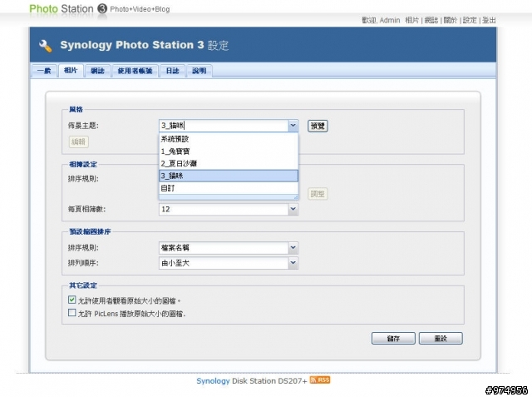Screen dimensions: 532x397
Task: Expand the 每頁相簿數 dropdown showing 12
Action: coord(293,209)
